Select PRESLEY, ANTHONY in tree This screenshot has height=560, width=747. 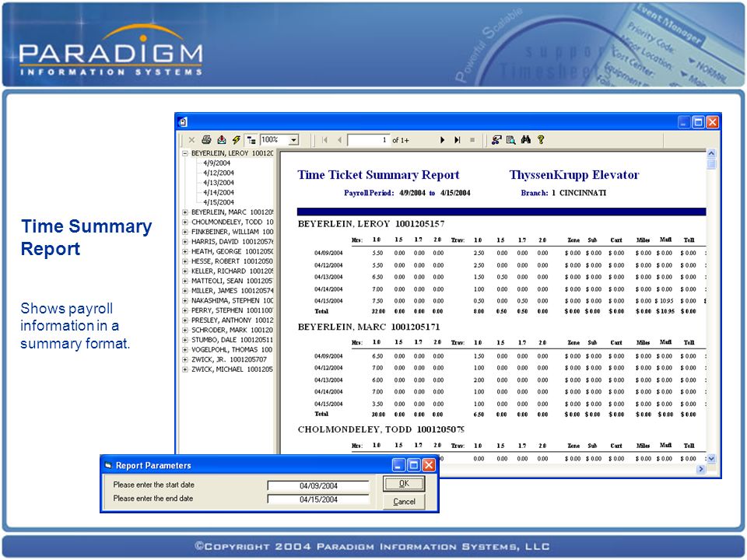click(232, 320)
